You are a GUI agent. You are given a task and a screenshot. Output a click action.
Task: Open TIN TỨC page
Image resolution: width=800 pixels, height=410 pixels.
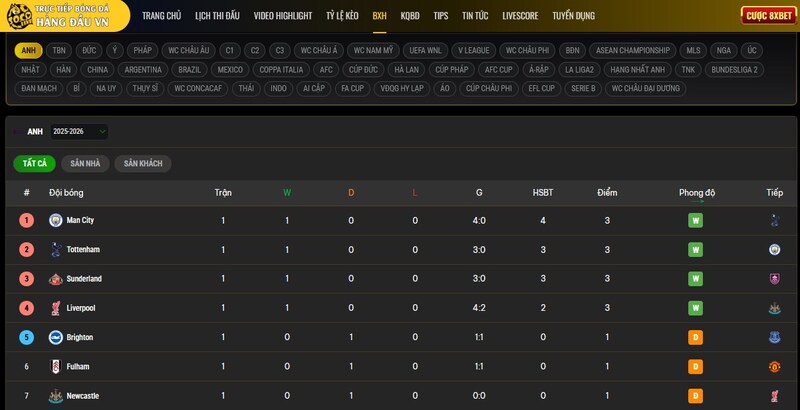tap(475, 16)
